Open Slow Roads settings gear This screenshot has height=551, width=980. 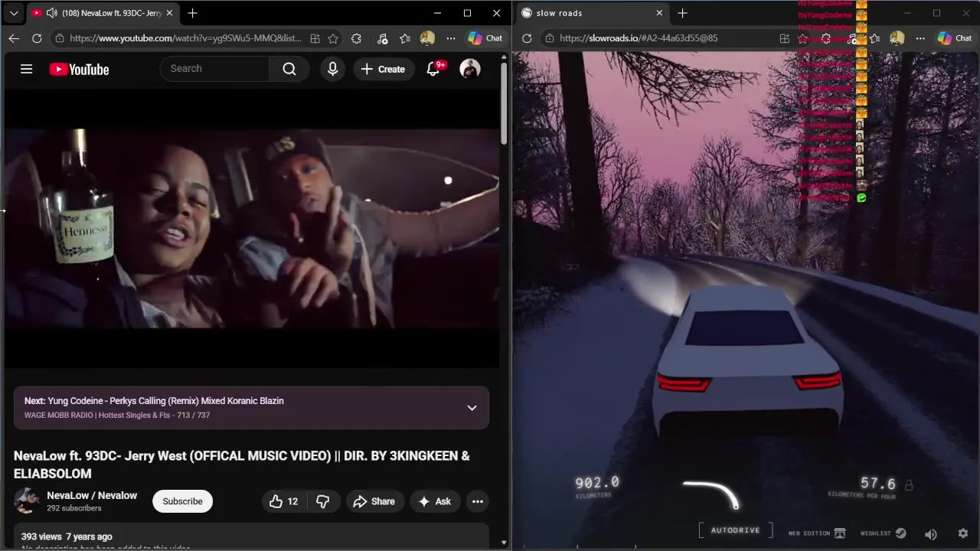(x=963, y=533)
